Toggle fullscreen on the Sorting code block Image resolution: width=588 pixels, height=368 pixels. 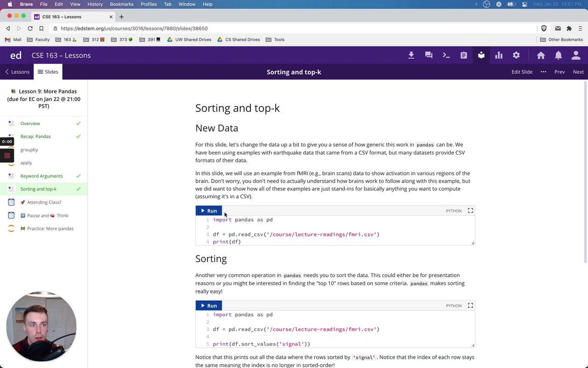click(x=470, y=305)
